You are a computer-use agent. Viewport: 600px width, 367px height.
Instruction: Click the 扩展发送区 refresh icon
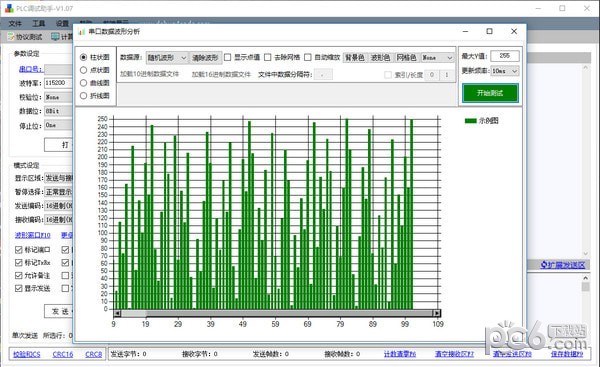[544, 264]
